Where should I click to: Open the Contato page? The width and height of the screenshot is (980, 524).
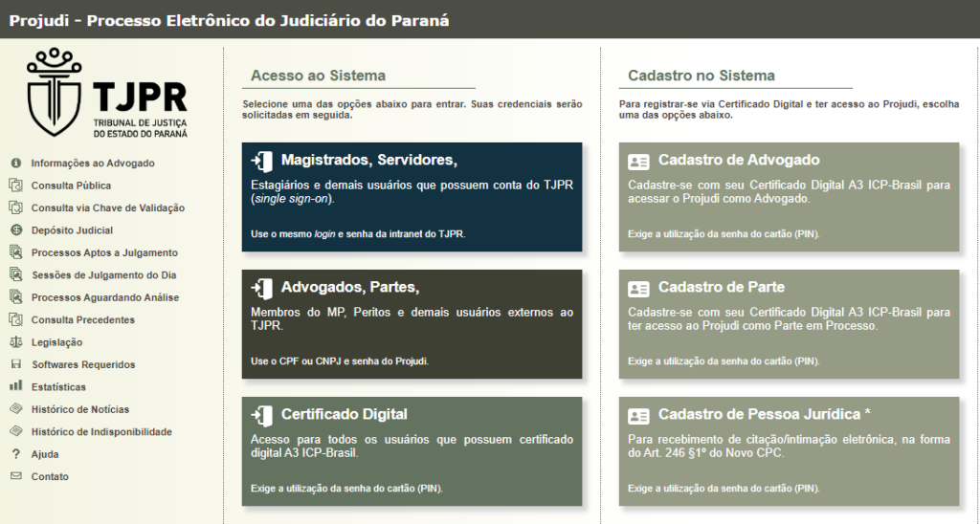pos(50,476)
